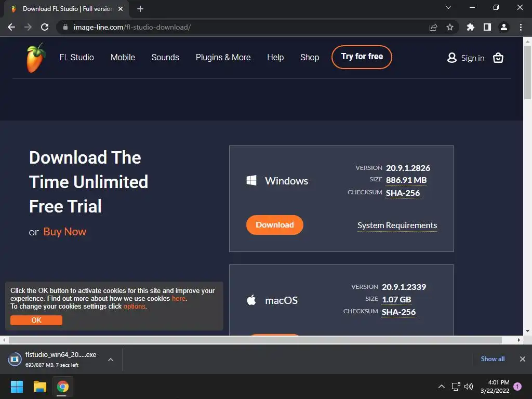The image size is (532, 399).
Task: Expand the download item options chevron
Action: point(111,360)
